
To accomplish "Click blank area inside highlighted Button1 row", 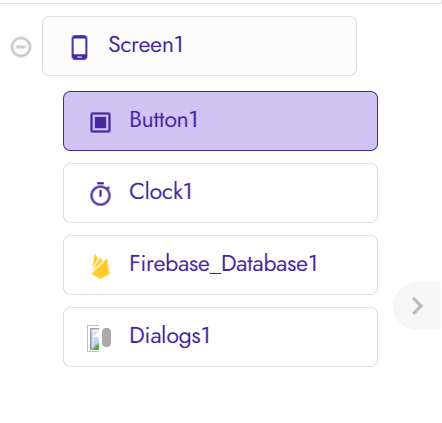I will click(x=287, y=121).
